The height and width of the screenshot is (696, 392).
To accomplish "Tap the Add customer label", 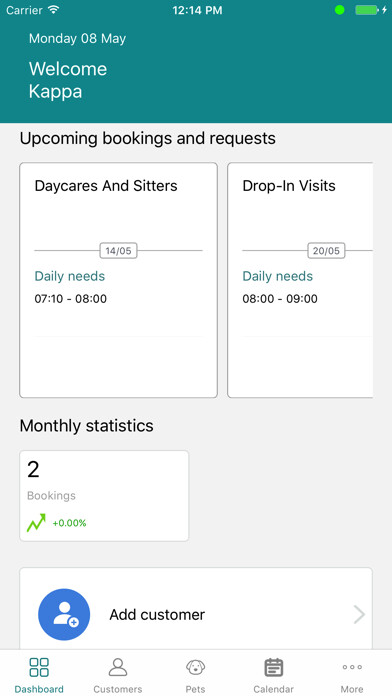I will [157, 615].
